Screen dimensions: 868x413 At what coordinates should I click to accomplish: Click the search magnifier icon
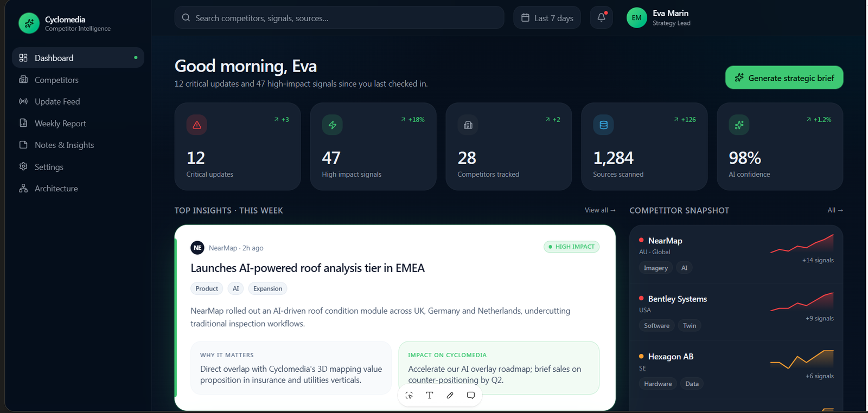(186, 18)
